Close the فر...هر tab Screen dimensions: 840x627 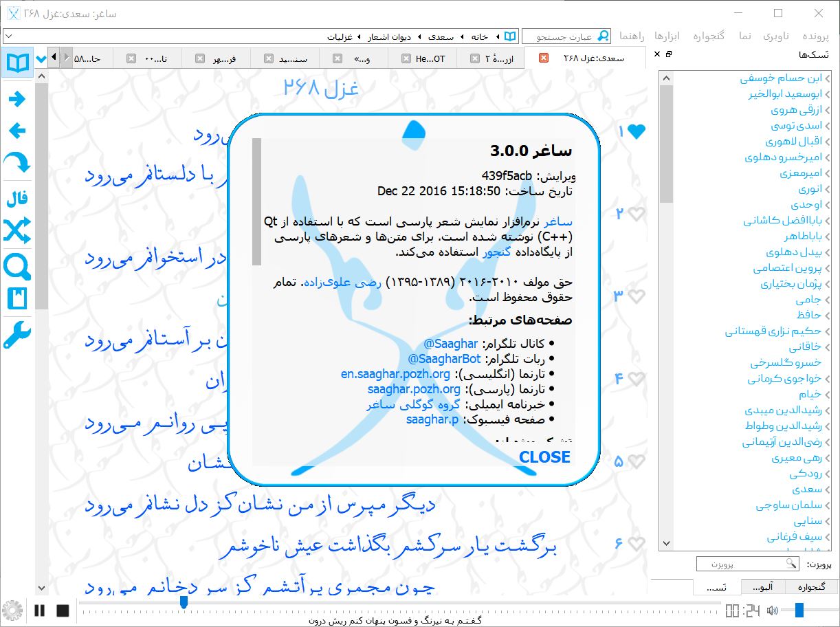point(200,58)
